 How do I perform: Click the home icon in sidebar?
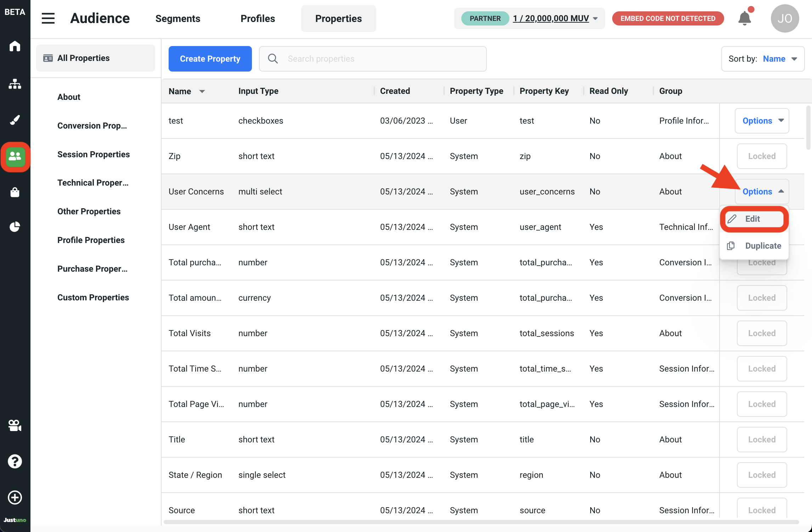coord(15,46)
